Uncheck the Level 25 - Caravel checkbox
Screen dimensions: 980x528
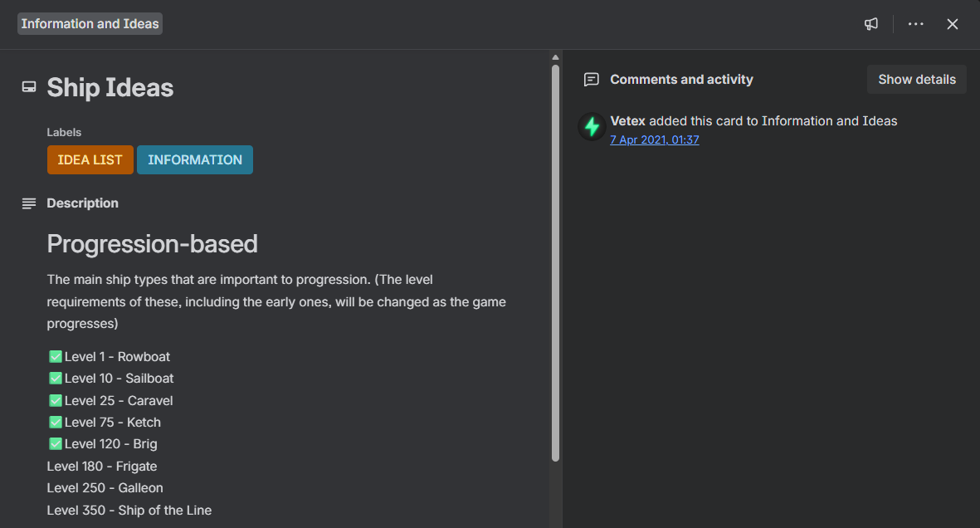point(56,401)
